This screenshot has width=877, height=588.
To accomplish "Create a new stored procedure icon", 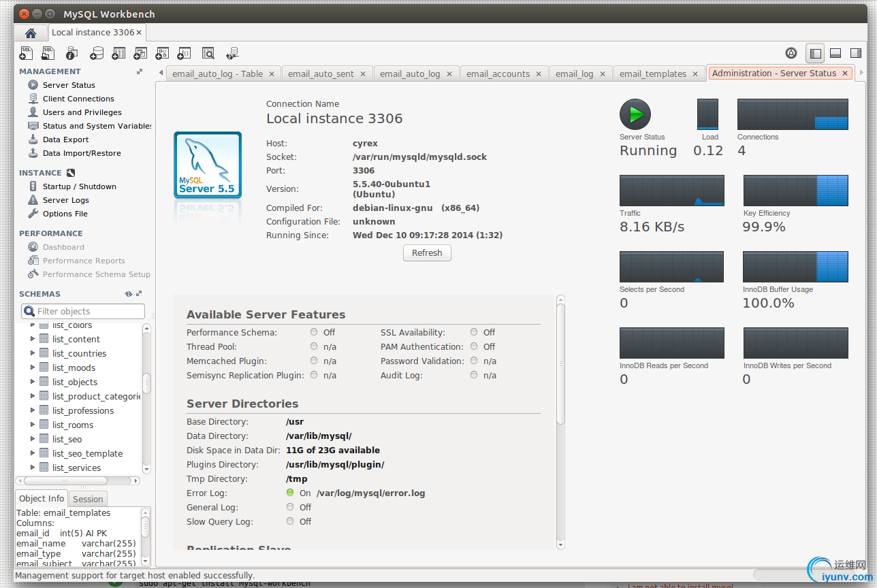I will tap(162, 52).
